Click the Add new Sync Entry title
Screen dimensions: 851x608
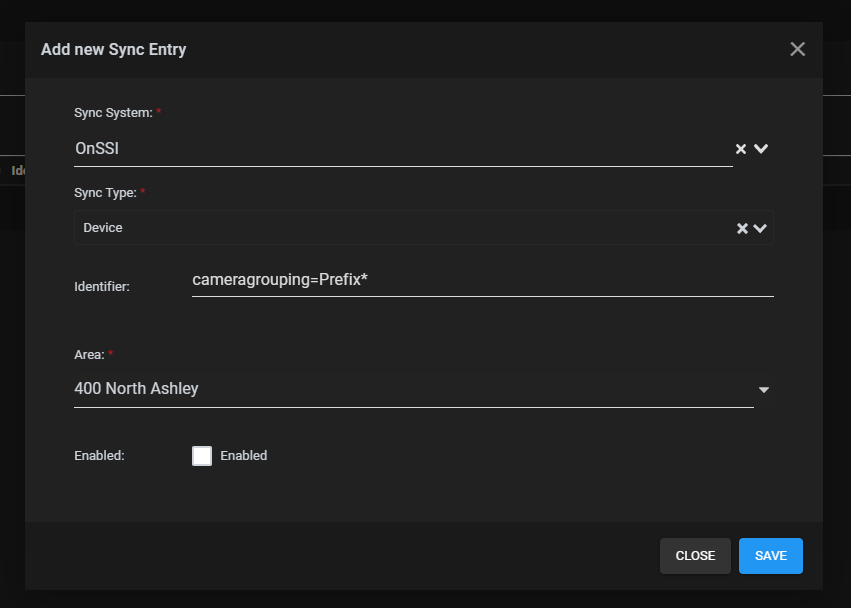[113, 49]
